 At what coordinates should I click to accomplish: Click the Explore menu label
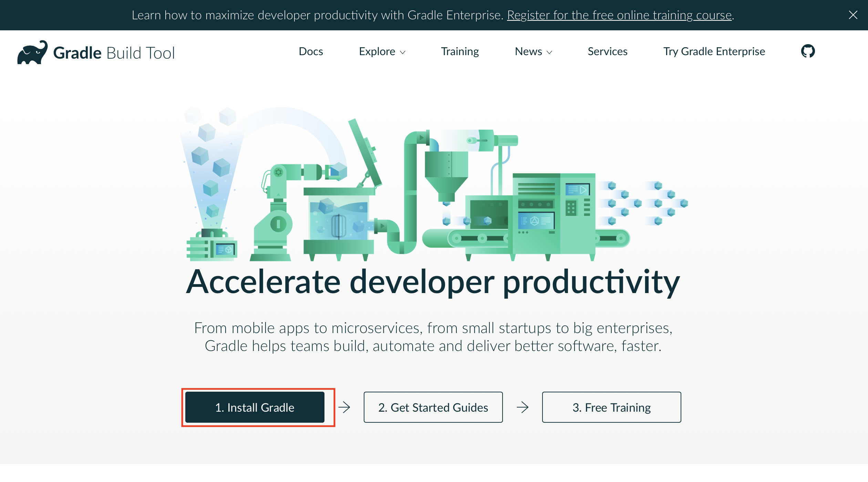point(377,51)
